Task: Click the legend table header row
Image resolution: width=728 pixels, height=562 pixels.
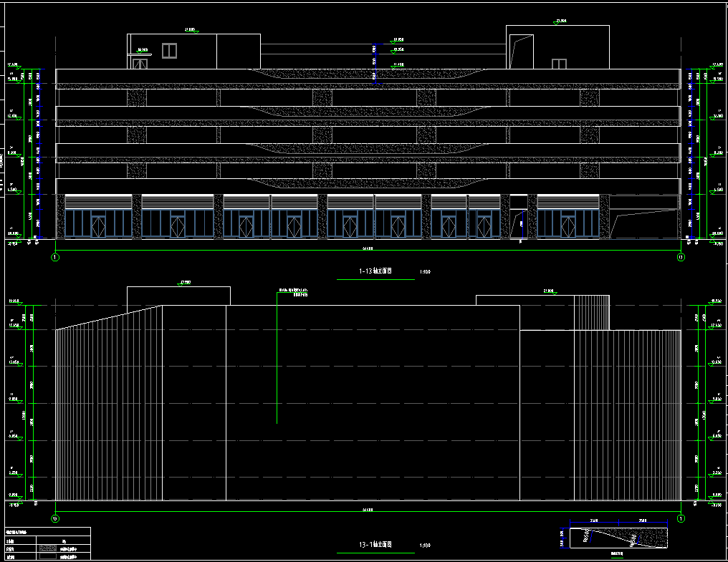Action: point(47,532)
